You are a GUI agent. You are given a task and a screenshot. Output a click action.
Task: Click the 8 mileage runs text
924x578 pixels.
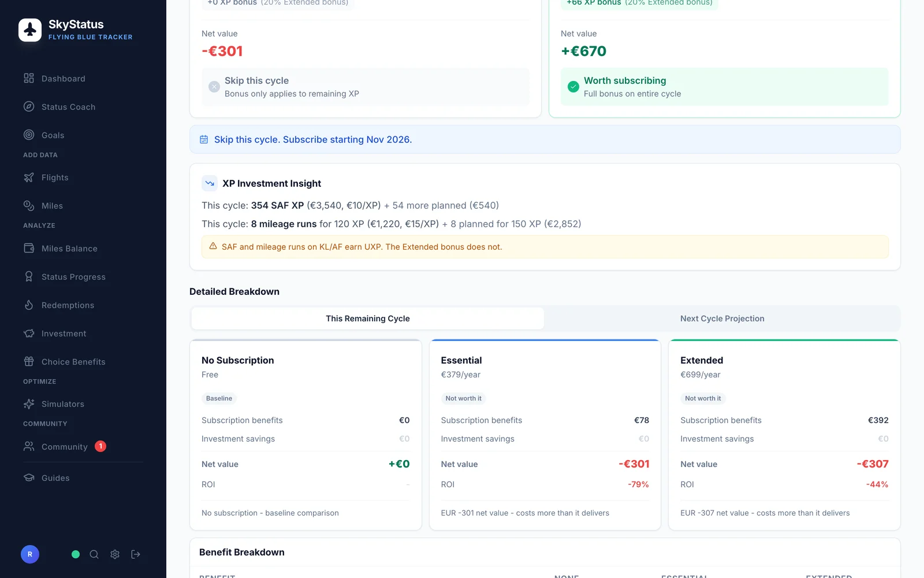pos(284,224)
